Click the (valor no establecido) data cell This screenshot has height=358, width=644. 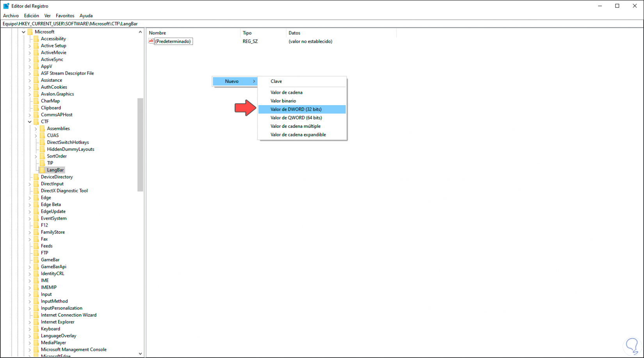310,41
